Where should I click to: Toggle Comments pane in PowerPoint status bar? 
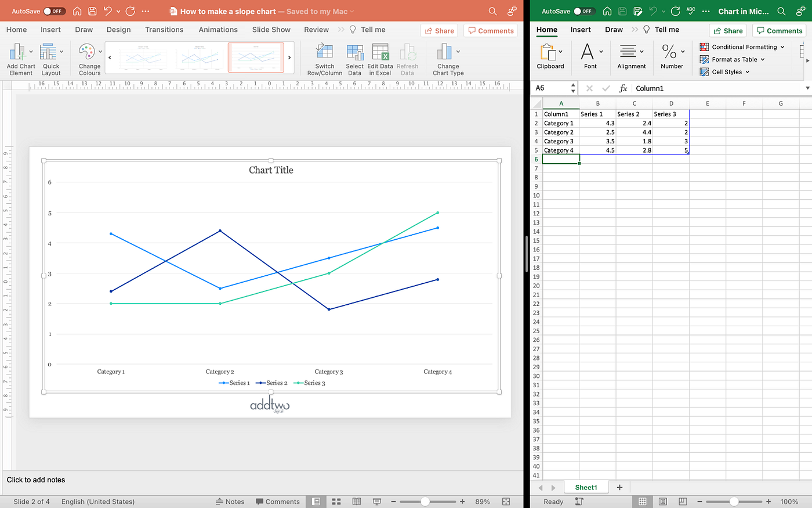coord(278,502)
